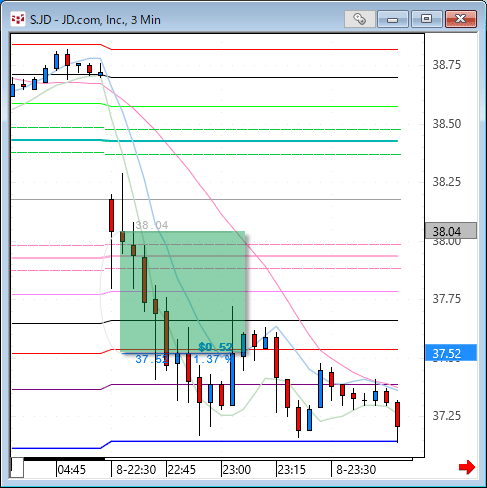Click the 37.25 price scale label
This screenshot has width=487, height=488.
click(446, 416)
